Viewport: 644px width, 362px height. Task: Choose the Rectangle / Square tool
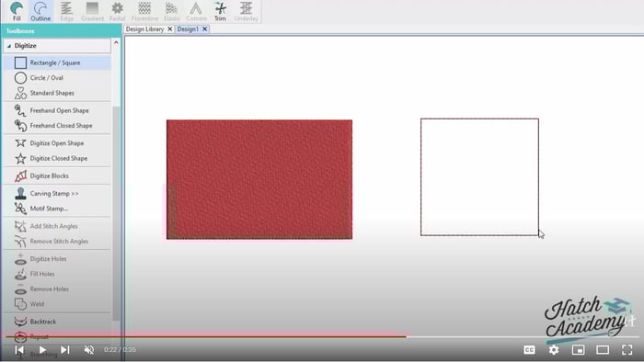[57, 62]
